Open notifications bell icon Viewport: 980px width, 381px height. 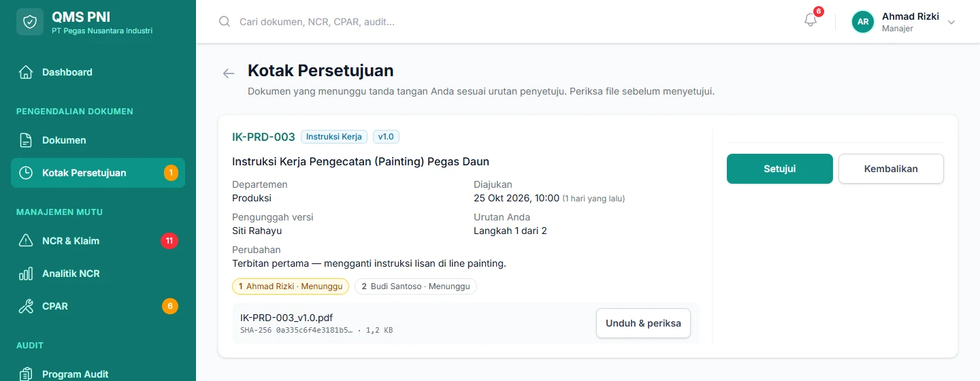pyautogui.click(x=810, y=21)
